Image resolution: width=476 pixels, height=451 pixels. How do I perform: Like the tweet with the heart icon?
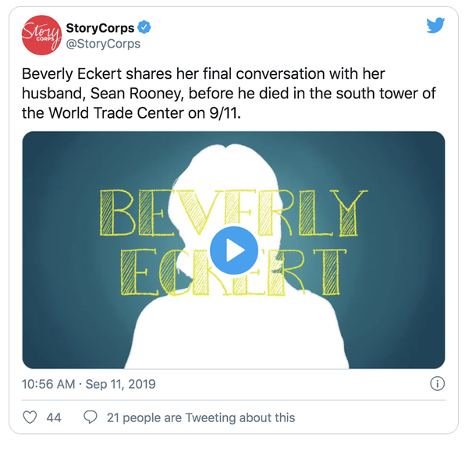pos(30,417)
